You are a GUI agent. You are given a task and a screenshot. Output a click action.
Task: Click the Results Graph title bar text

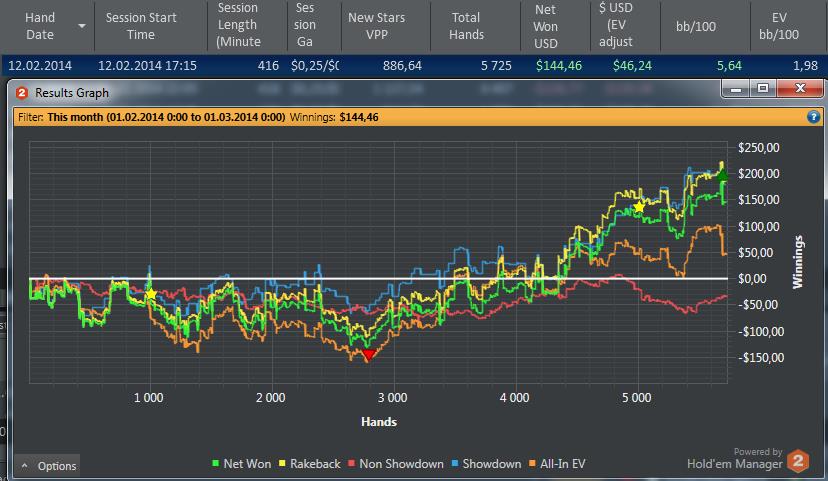point(72,93)
